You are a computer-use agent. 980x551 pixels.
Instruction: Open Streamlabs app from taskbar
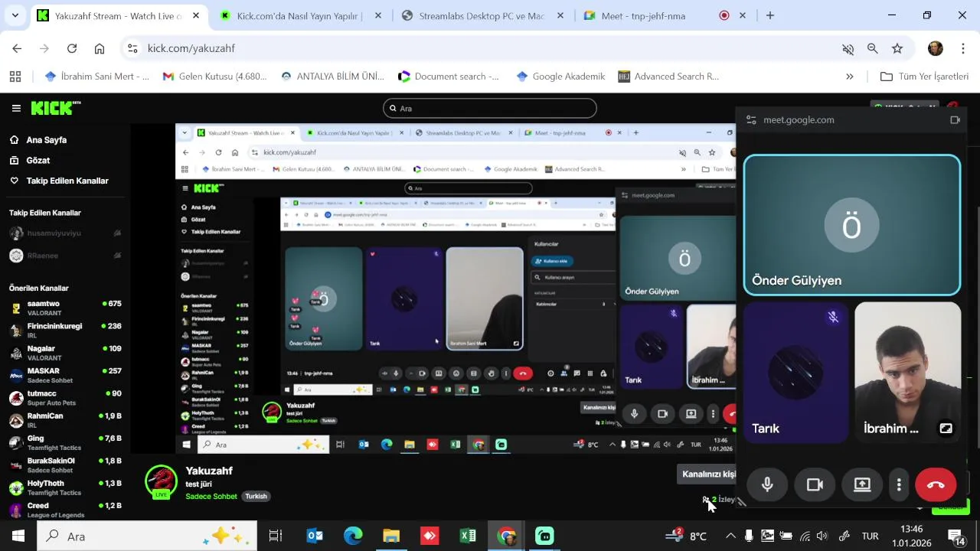point(544,536)
